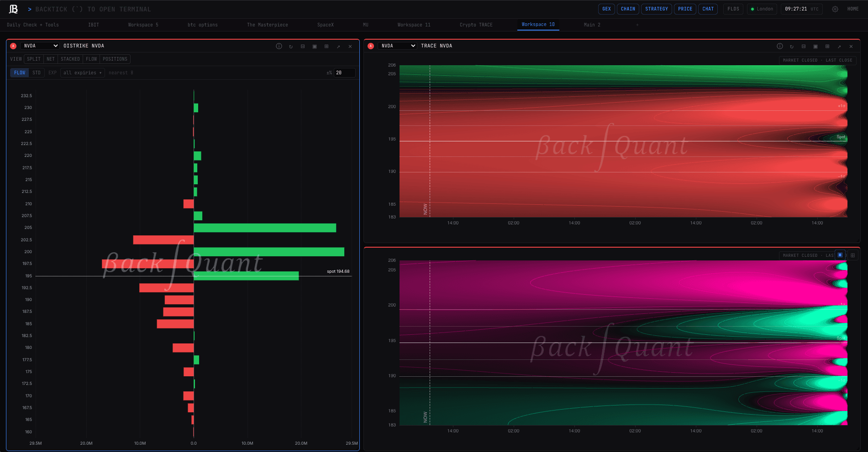Open the NVDA ticker dropdown in OISTRIKE panel
Viewport: 868px width, 452px height.
tap(40, 46)
